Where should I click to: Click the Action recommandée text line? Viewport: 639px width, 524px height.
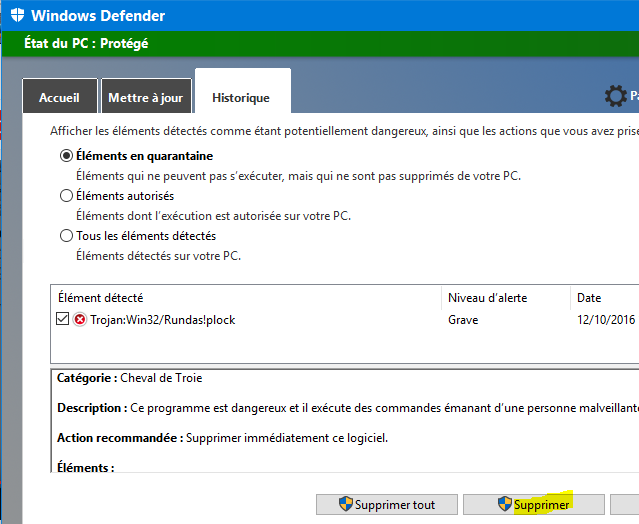223,438
